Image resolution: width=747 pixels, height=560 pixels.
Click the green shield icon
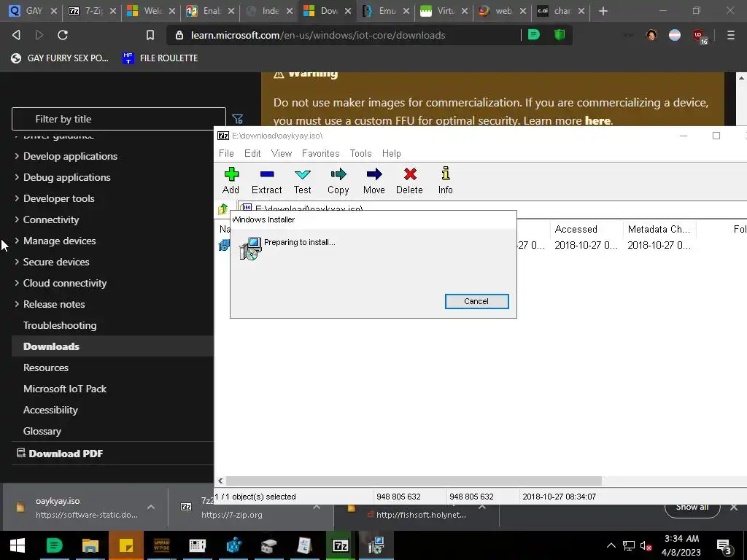pyautogui.click(x=560, y=35)
